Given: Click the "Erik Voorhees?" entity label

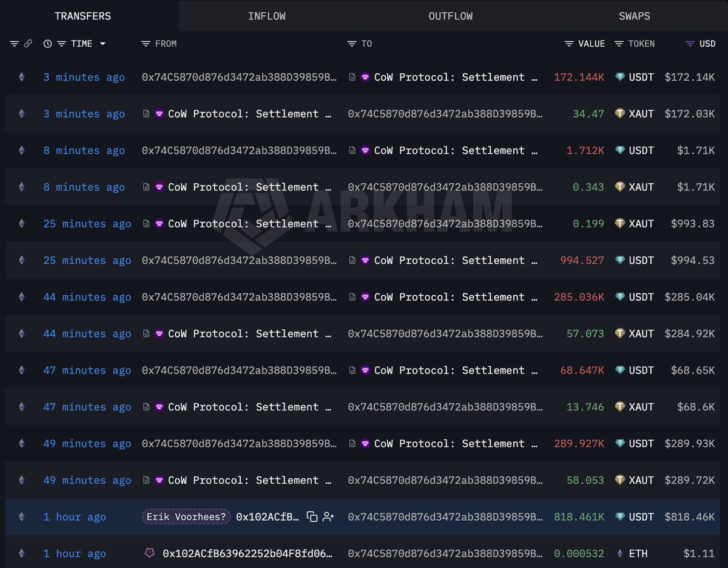Looking at the screenshot, I should (186, 516).
